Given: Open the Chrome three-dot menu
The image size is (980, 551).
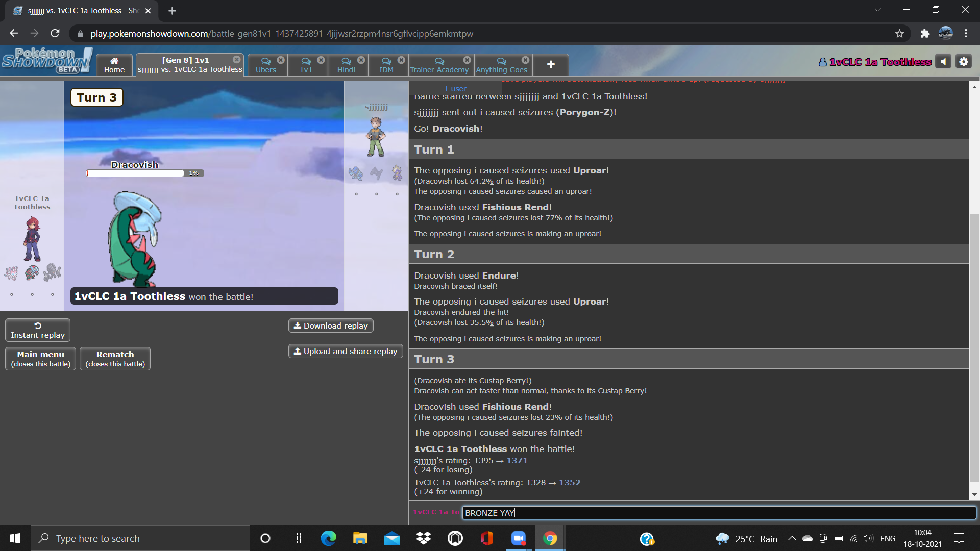Looking at the screenshot, I should tap(966, 34).
